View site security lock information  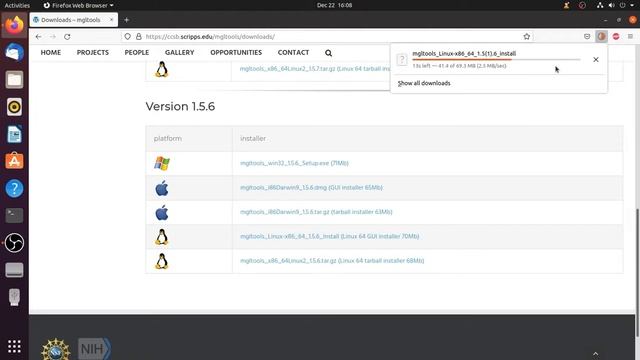point(139,37)
